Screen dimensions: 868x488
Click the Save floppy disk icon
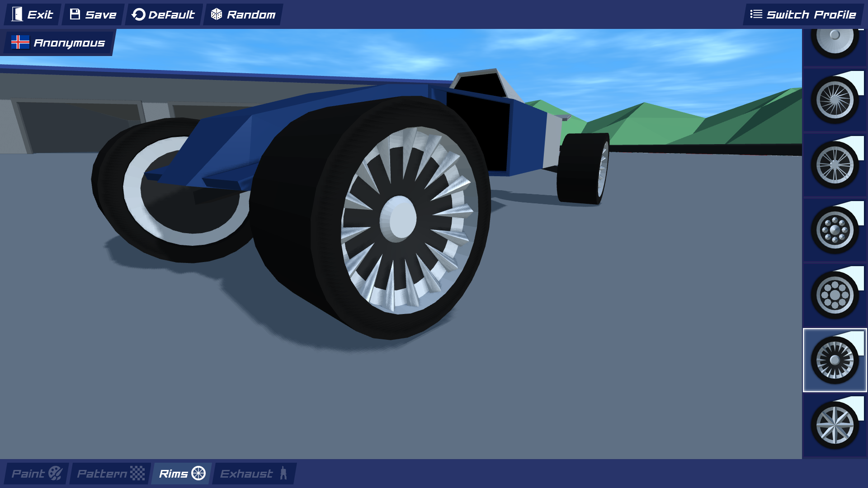point(75,14)
